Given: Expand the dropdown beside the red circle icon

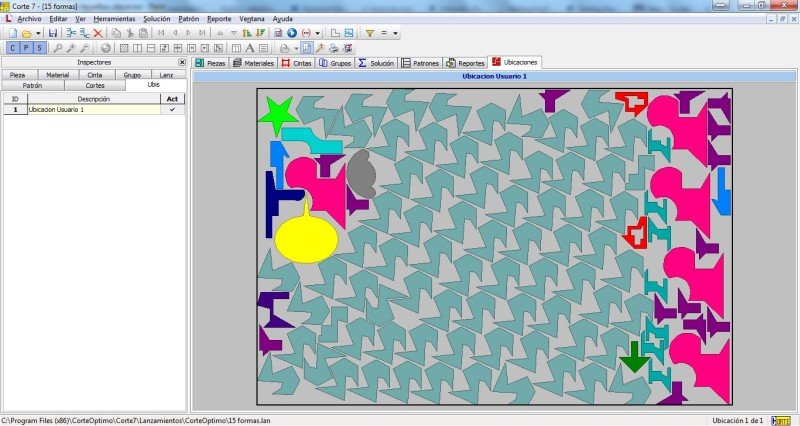Looking at the screenshot, I should (317, 33).
